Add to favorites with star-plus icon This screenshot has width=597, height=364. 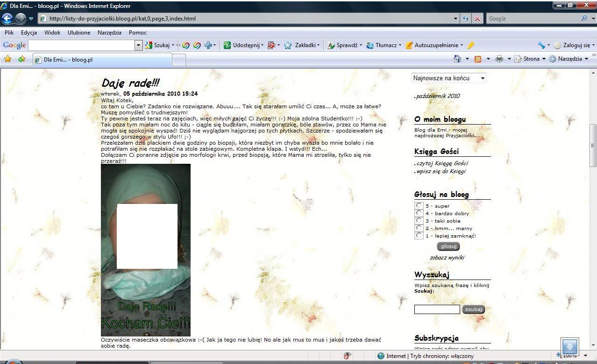pyautogui.click(x=21, y=59)
